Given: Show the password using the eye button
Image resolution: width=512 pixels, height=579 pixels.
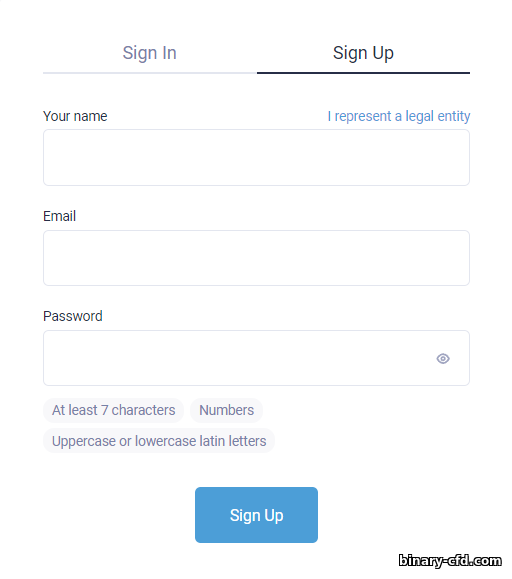Looking at the screenshot, I should pyautogui.click(x=443, y=359).
